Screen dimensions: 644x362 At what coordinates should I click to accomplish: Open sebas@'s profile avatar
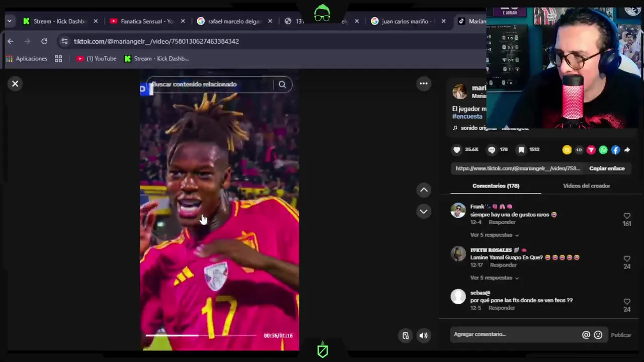[458, 297]
